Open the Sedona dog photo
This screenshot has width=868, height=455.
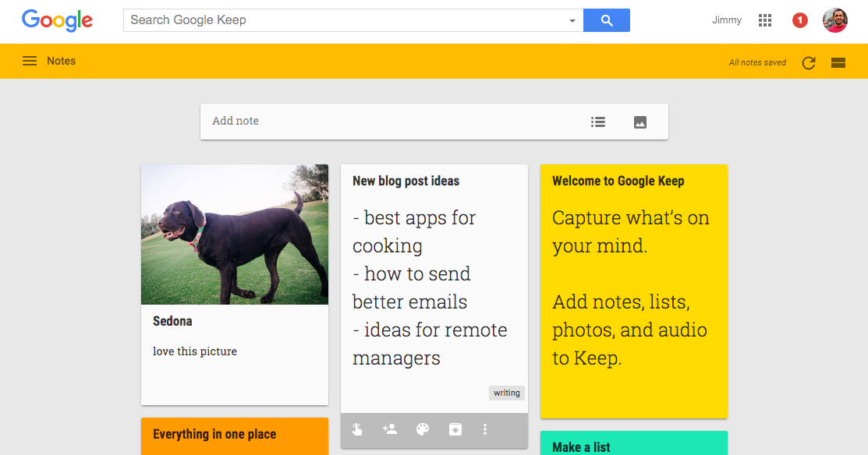[234, 234]
